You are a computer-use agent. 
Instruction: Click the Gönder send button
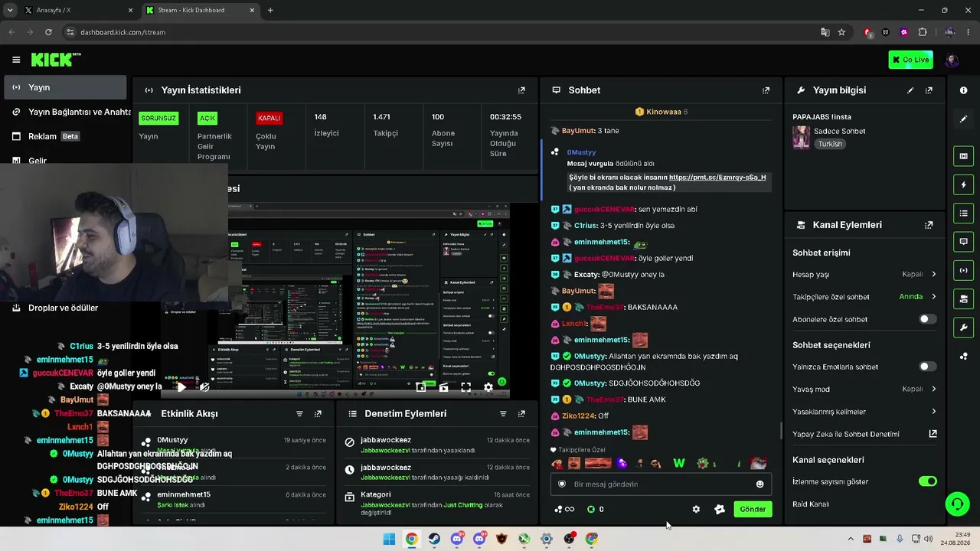(x=753, y=509)
